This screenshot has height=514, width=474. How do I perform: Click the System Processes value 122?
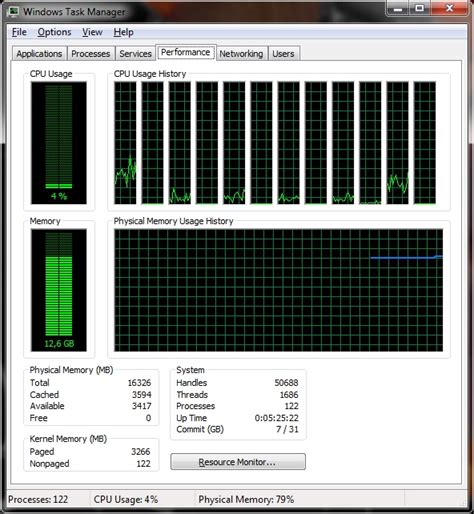[x=292, y=406]
